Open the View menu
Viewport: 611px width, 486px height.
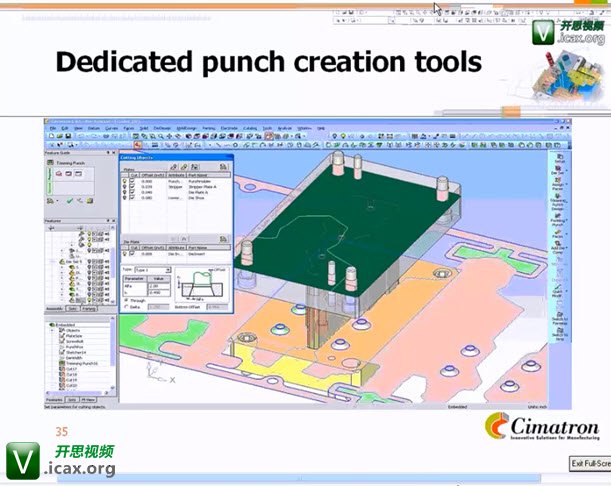78,128
